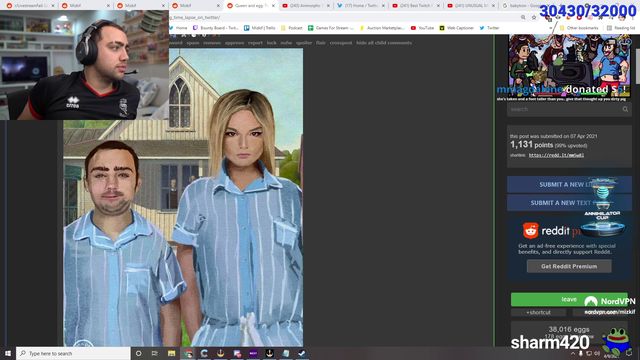Open the purple app icon on the taskbar
Image resolution: width=640 pixels, height=360 pixels.
253,353
